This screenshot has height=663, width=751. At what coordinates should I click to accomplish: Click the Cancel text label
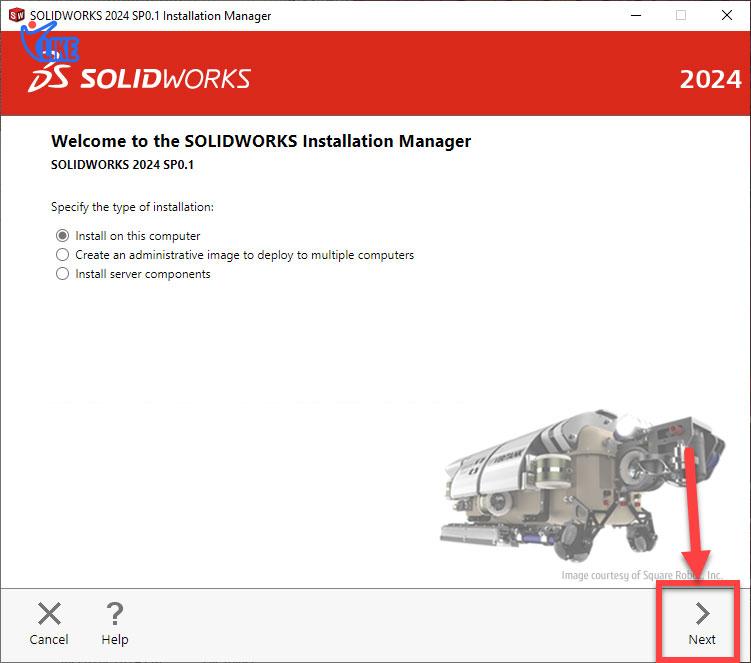[x=49, y=640]
